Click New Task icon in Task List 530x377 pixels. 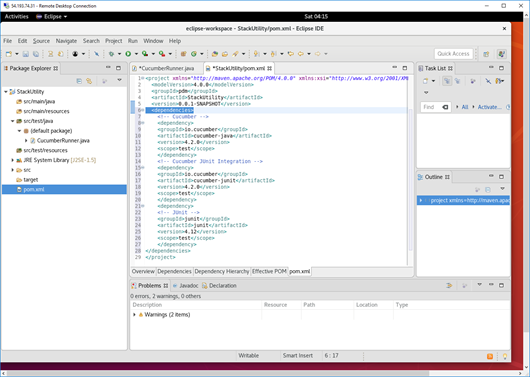(426, 81)
